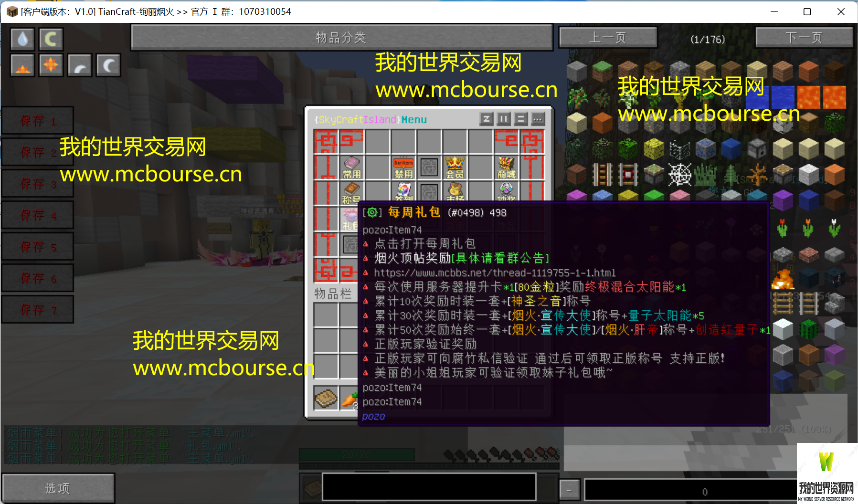
Task: Pick the sponge block from item panel
Action: [654, 148]
